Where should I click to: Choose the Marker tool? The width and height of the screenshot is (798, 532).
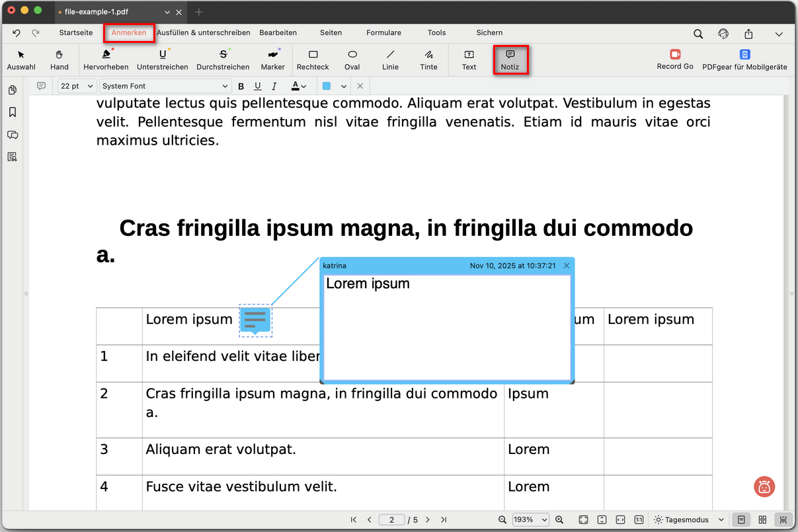(272, 59)
